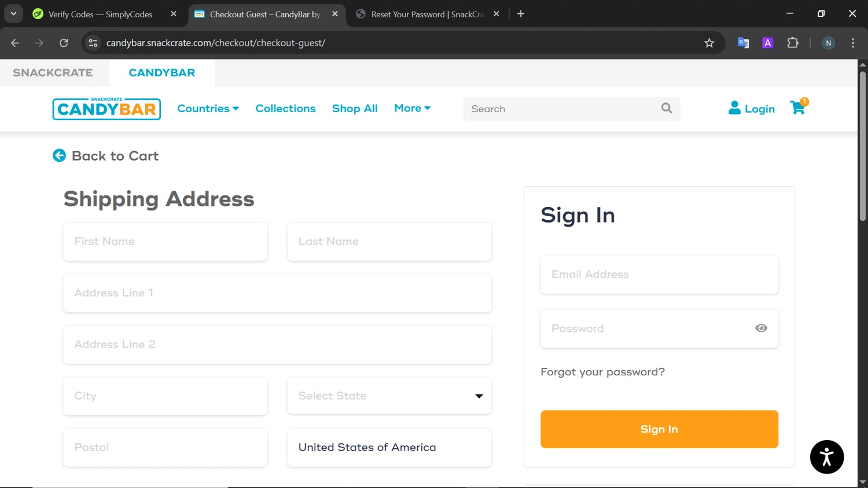Click the bookmark star icon
868x488 pixels.
pos(709,43)
